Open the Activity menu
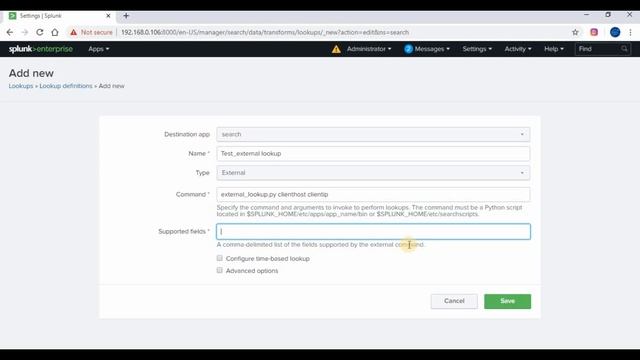640x360 pixels. [x=518, y=49]
